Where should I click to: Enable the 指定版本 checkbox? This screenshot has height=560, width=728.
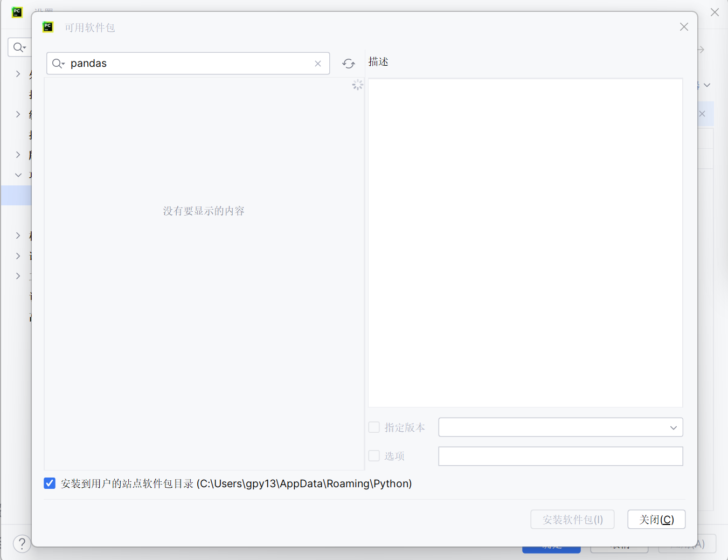(374, 427)
